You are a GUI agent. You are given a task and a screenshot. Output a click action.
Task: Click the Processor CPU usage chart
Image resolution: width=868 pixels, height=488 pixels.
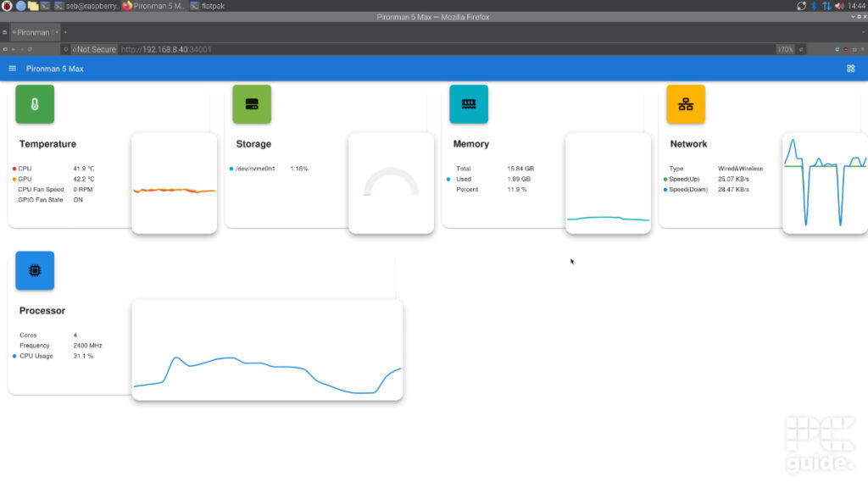pos(267,350)
